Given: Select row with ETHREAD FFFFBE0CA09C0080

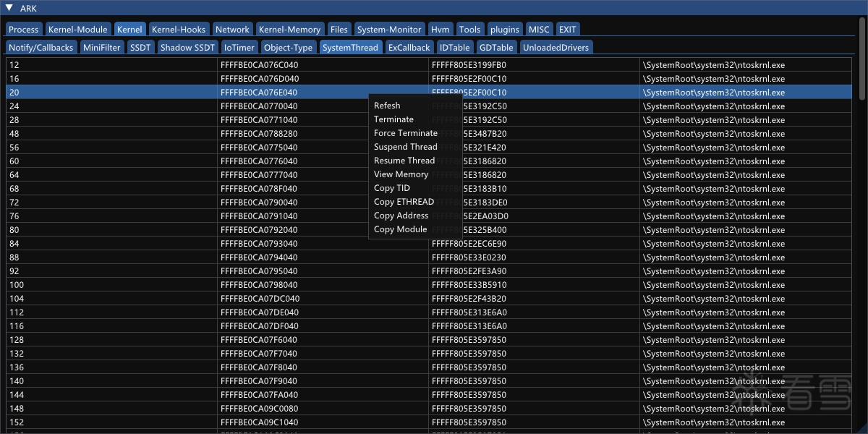Looking at the screenshot, I should pyautogui.click(x=430, y=409).
